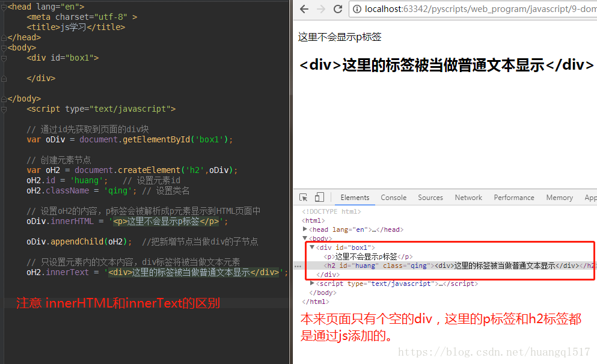Activate the DevTools inspect element picker
Image resolution: width=597 pixels, height=364 pixels.
pyautogui.click(x=304, y=198)
